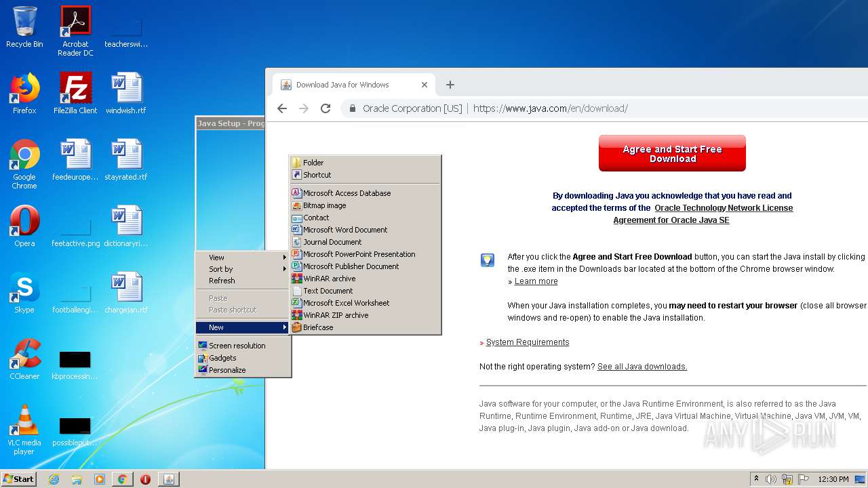This screenshot has width=868, height=488.
Task: Create new Shortcut from submenu
Action: click(x=366, y=175)
